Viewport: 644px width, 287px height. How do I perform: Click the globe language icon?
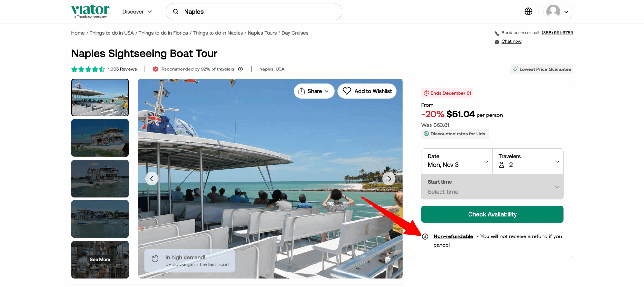coord(528,12)
